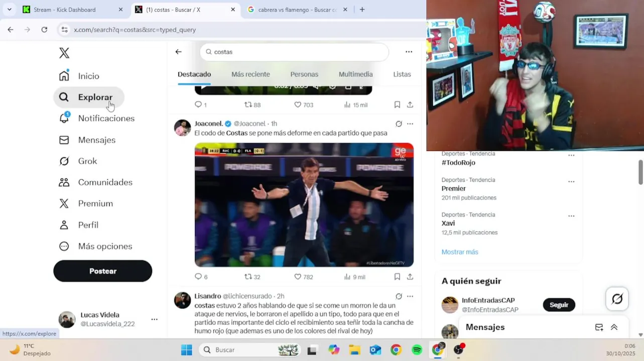Open a new browser tab
The width and height of the screenshot is (644, 361).
(362, 10)
